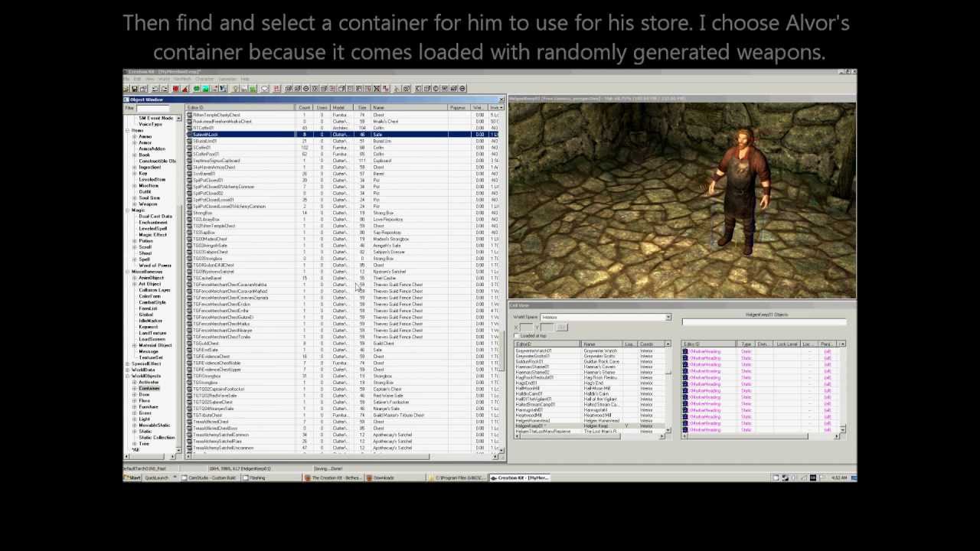Click the object icon beside first XMarkerHeading row

(685, 351)
